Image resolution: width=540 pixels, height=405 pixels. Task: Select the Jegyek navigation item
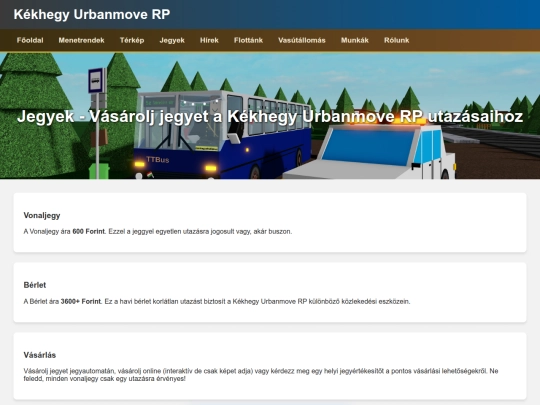pos(172,40)
